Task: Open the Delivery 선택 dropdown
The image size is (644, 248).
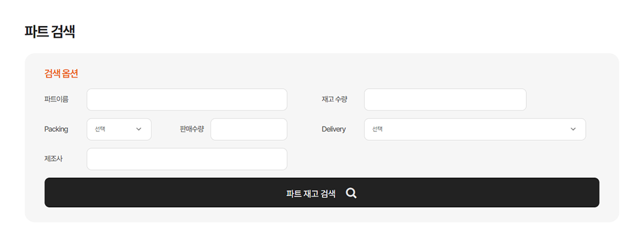Action: click(x=475, y=129)
